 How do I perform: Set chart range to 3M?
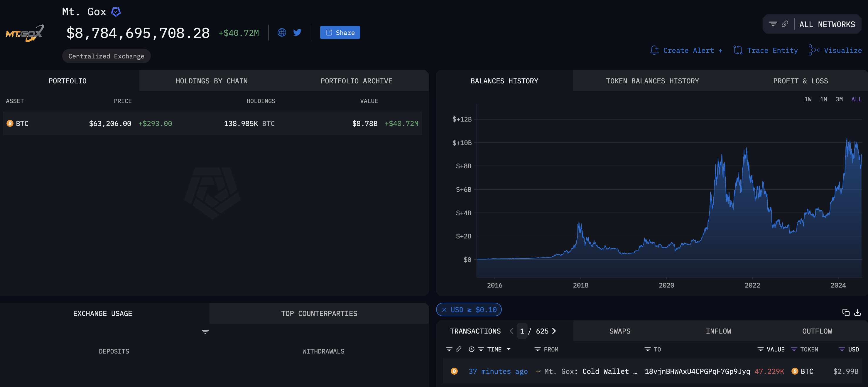coord(839,99)
